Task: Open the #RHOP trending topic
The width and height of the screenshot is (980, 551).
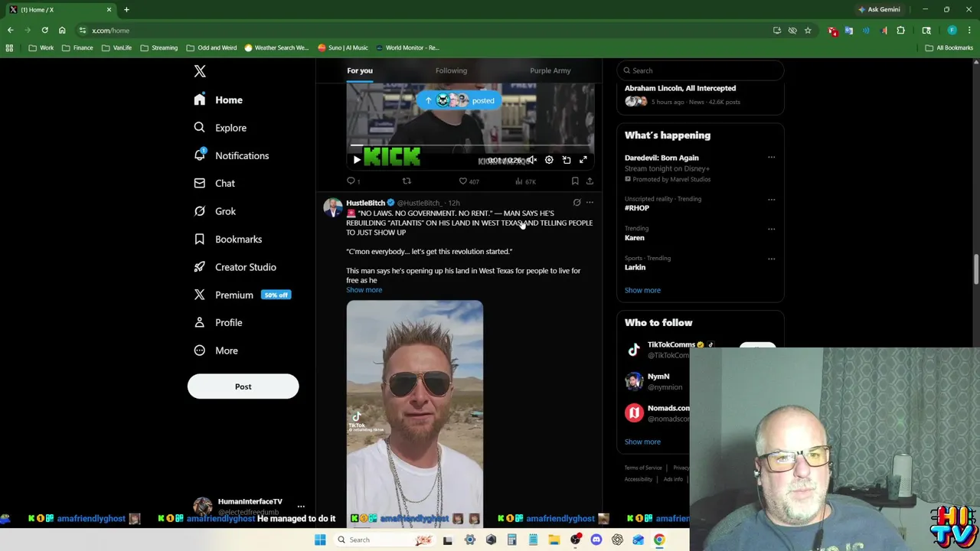Action: click(637, 208)
